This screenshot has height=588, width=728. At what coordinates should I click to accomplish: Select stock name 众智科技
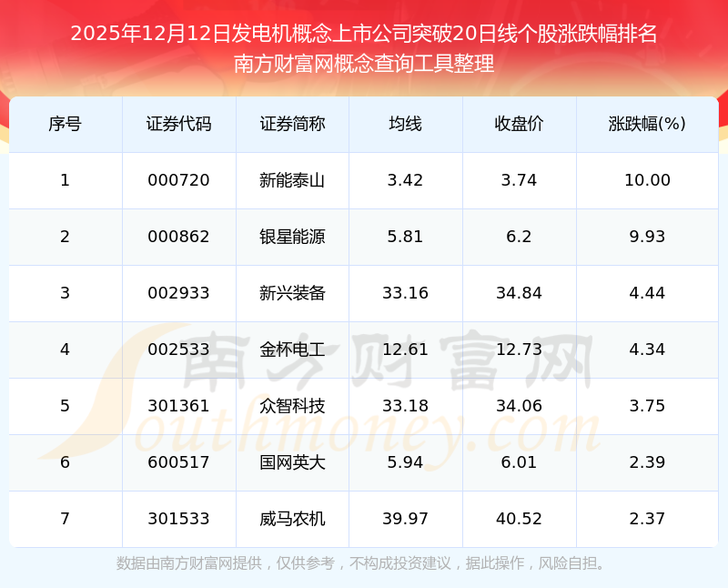click(x=292, y=406)
